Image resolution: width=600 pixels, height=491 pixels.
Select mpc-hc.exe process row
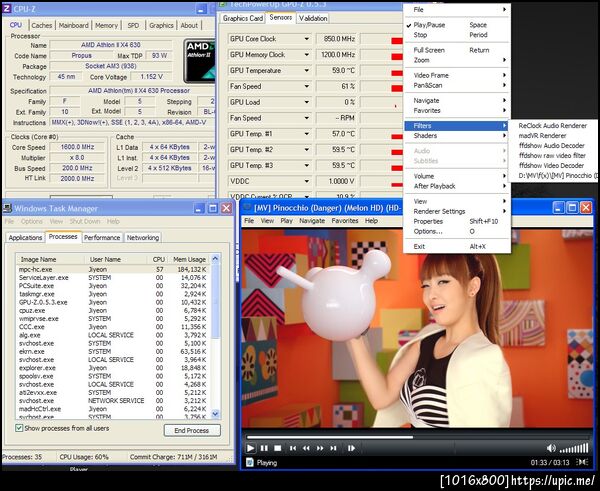(x=113, y=269)
